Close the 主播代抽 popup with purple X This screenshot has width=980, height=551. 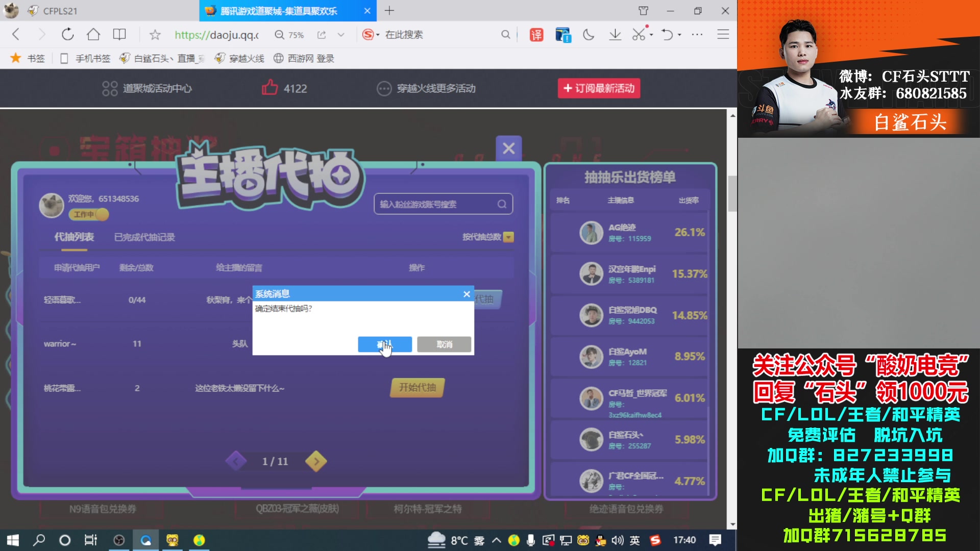(509, 148)
